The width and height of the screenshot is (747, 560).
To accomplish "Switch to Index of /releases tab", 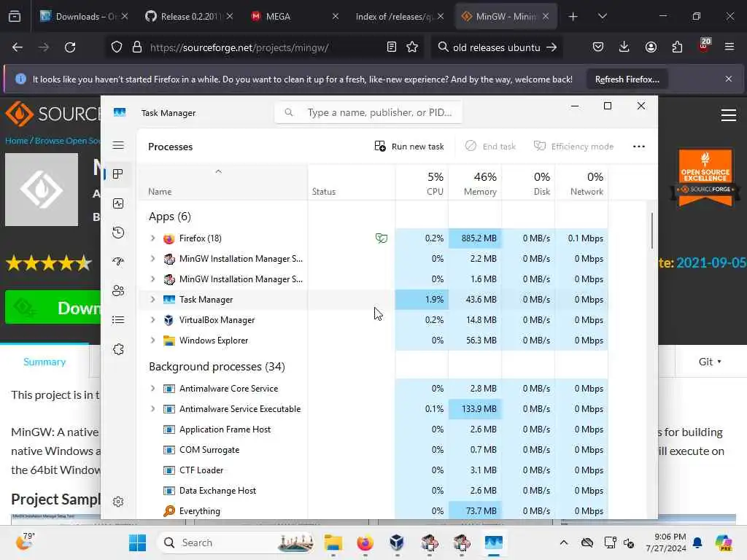I will point(399,16).
